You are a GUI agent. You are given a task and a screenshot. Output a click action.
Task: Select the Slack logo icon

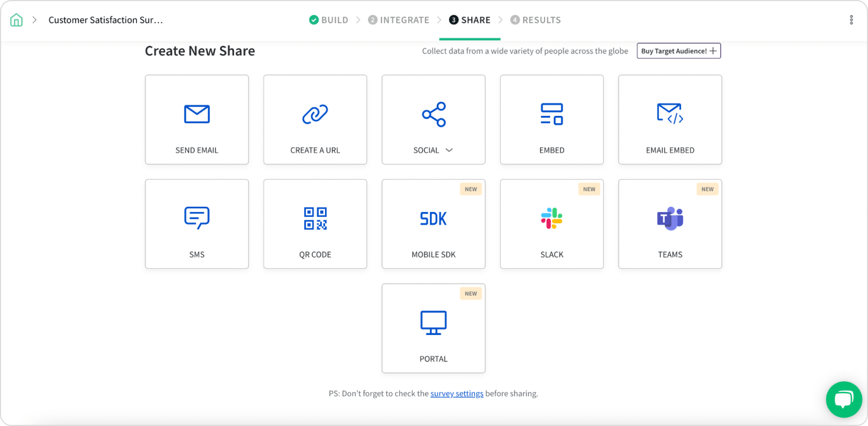point(552,218)
